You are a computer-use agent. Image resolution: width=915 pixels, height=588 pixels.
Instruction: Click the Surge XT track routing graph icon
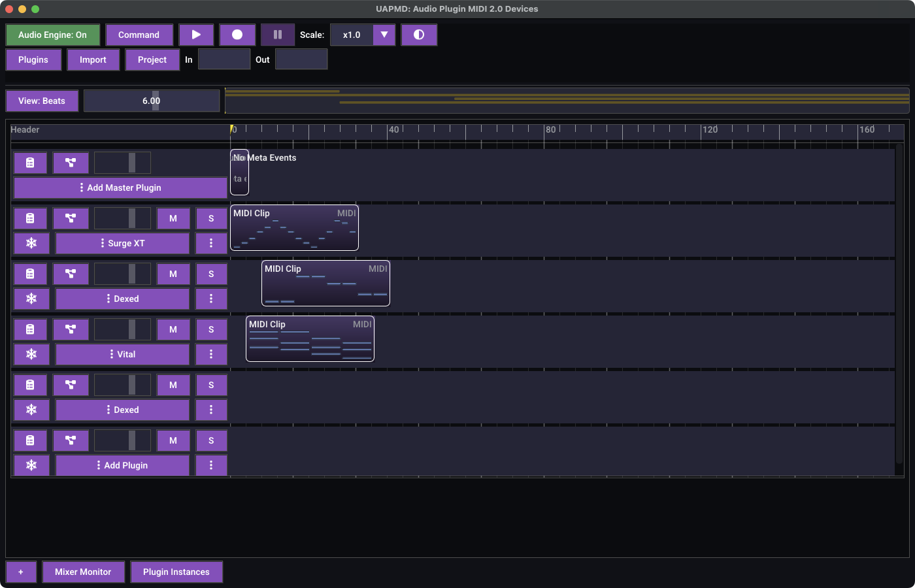71,218
